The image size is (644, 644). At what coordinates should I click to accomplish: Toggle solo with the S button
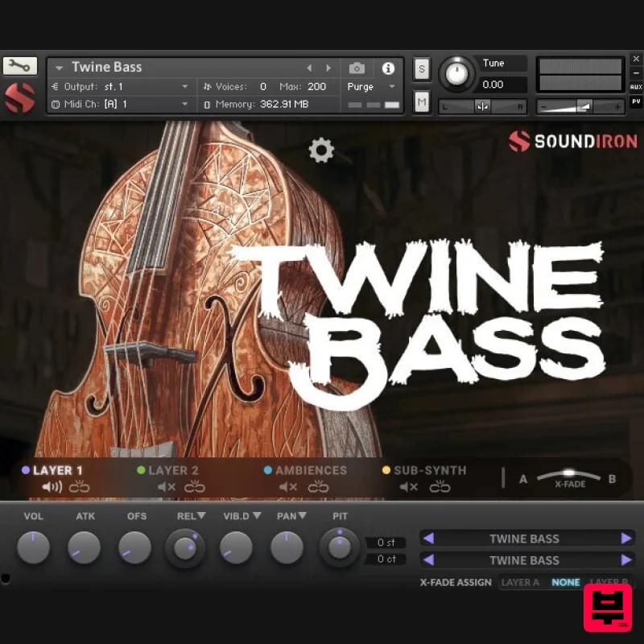(x=421, y=70)
